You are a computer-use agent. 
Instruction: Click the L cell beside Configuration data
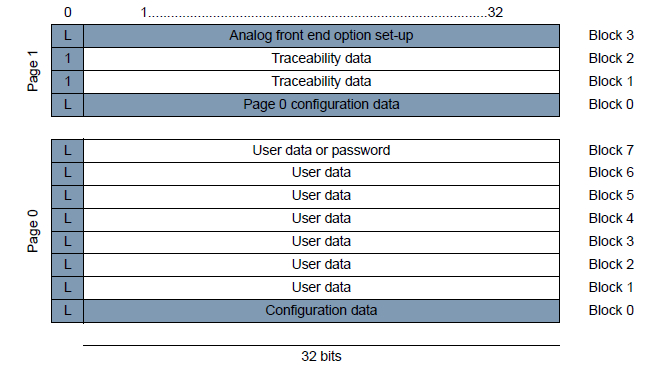point(68,311)
